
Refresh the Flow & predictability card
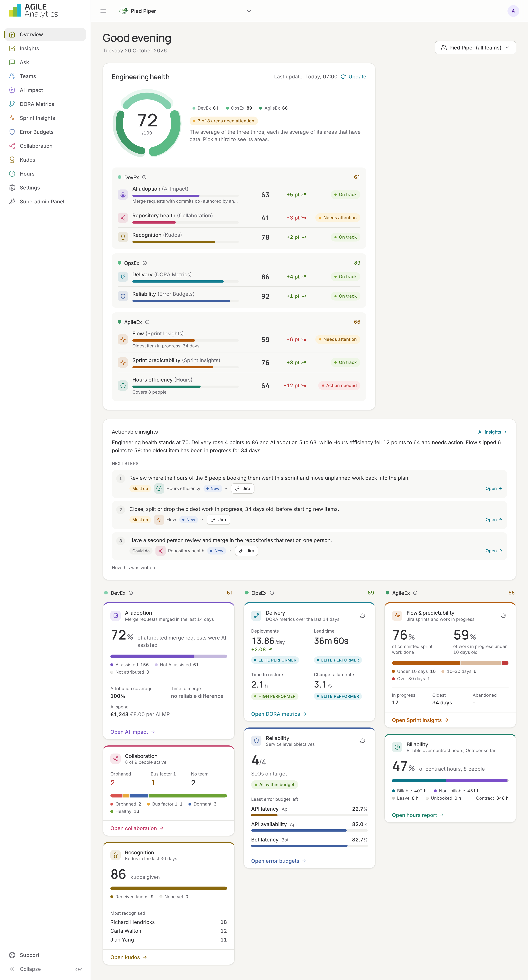click(503, 616)
